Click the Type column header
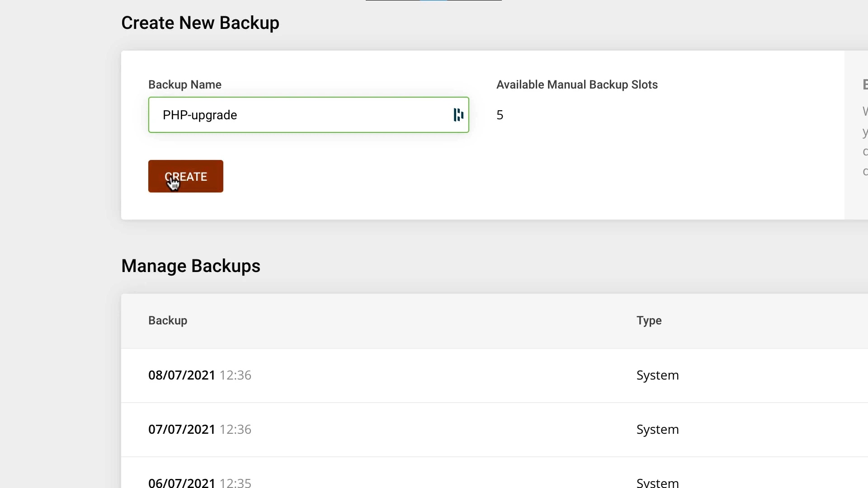 (x=649, y=320)
